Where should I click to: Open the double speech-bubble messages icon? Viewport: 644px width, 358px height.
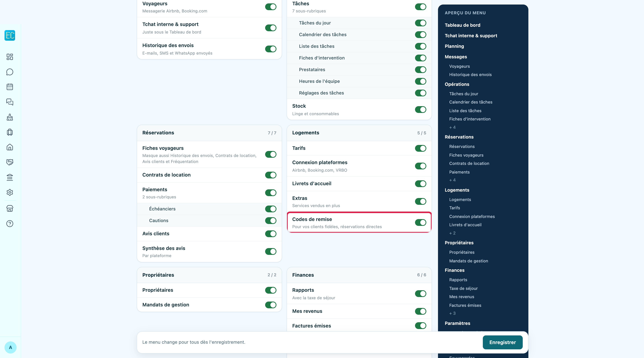click(10, 102)
